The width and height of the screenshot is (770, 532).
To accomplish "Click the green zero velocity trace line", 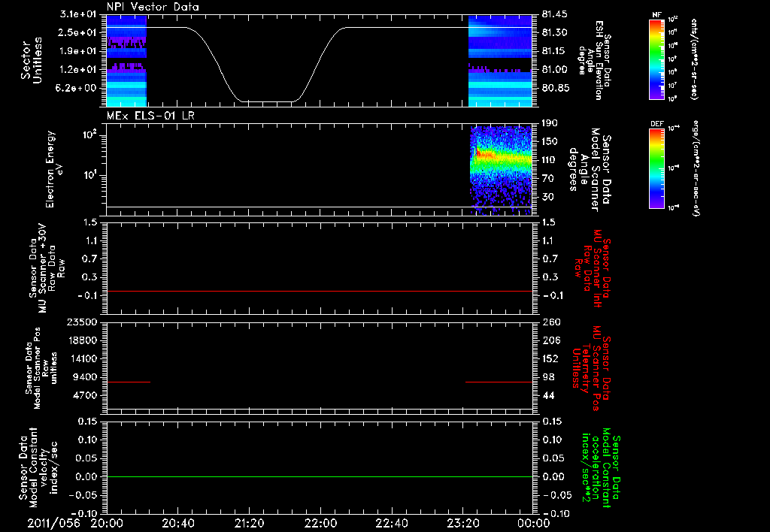I will click(x=319, y=476).
